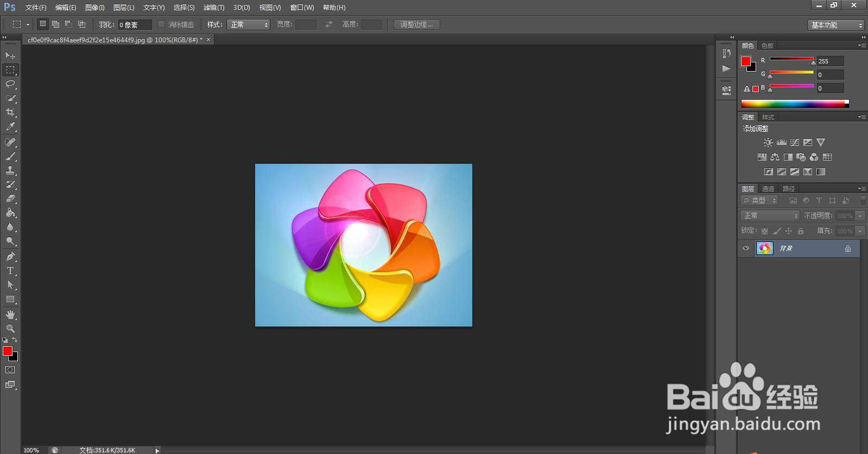Toggle lock position
The height and width of the screenshot is (454, 868).
pyautogui.click(x=789, y=231)
